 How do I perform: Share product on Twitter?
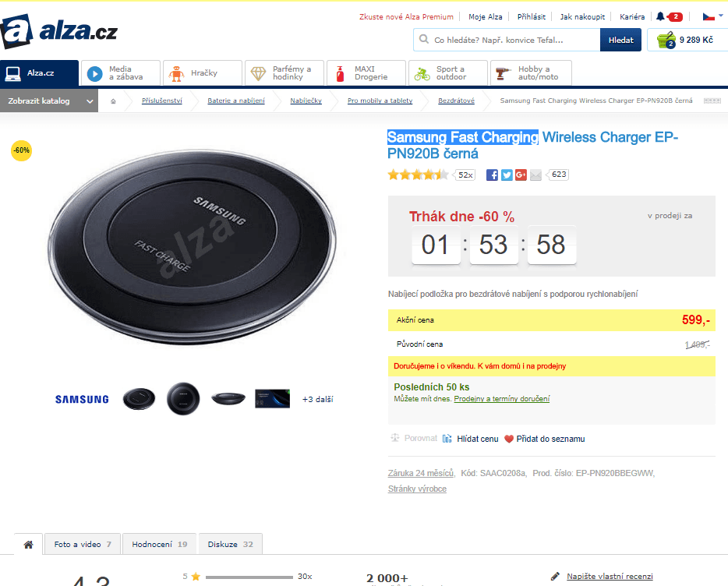[x=507, y=175]
